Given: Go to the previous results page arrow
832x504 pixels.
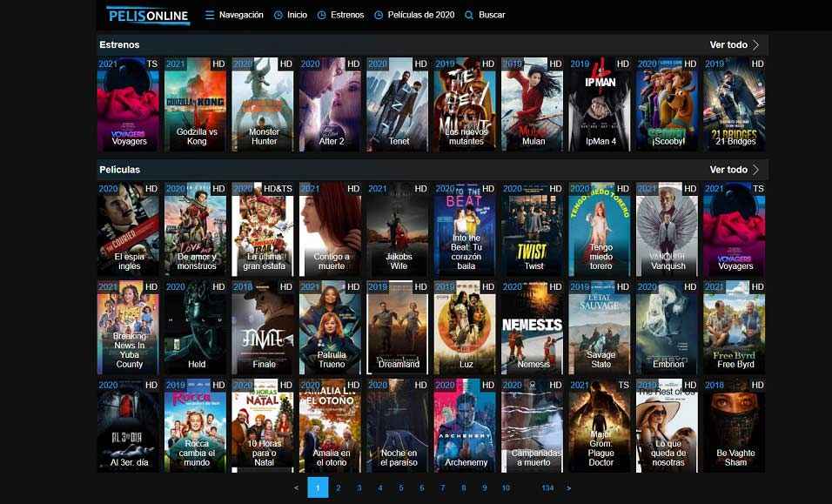Looking at the screenshot, I should pyautogui.click(x=296, y=488).
